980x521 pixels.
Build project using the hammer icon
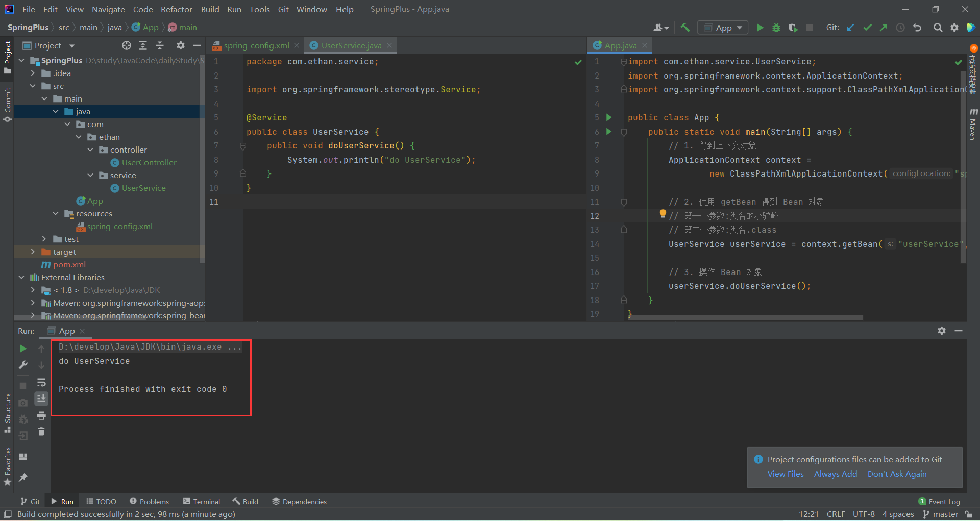click(685, 28)
